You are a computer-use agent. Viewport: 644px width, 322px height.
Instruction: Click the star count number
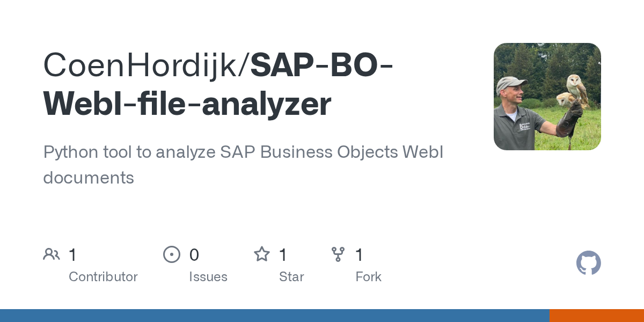(x=283, y=255)
